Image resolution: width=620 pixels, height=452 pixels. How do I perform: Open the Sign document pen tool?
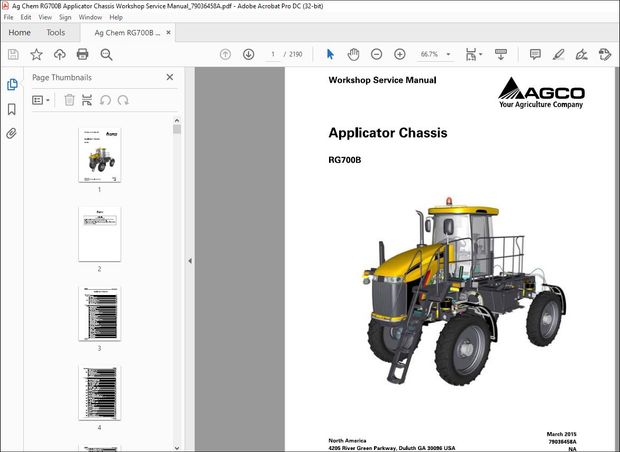[x=582, y=54]
